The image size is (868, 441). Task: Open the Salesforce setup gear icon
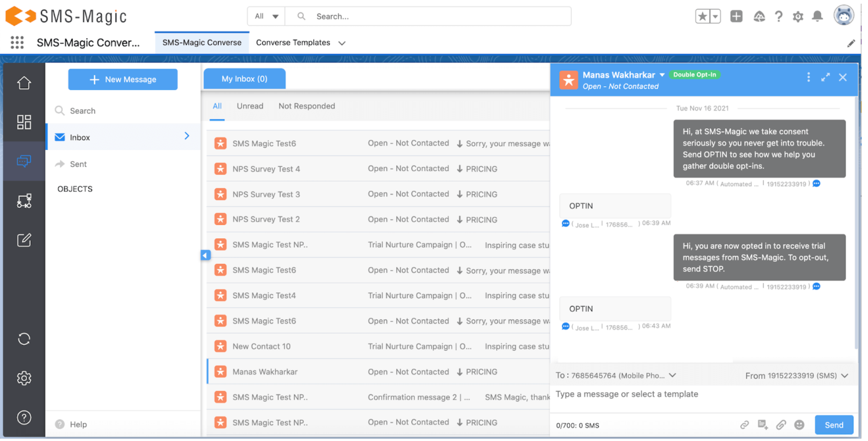coord(798,17)
